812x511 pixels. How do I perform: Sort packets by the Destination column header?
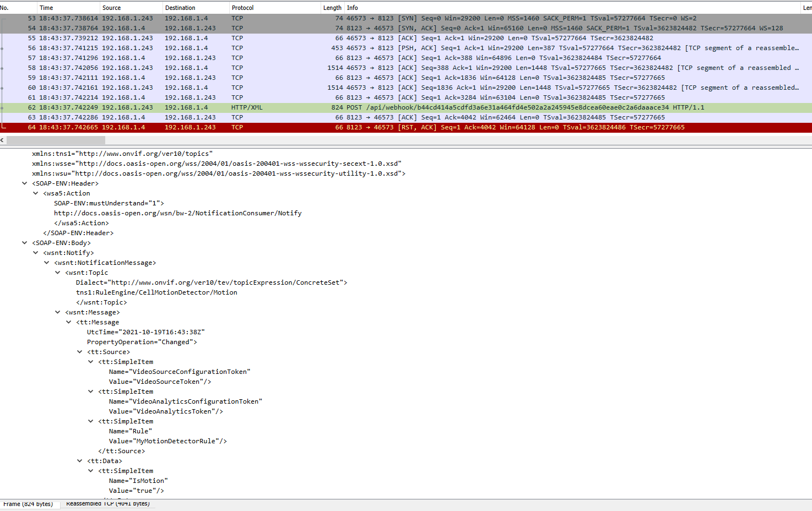196,8
